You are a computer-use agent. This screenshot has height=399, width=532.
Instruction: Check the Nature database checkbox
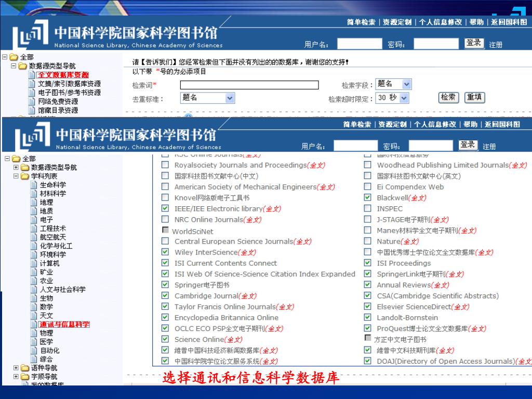(x=367, y=241)
